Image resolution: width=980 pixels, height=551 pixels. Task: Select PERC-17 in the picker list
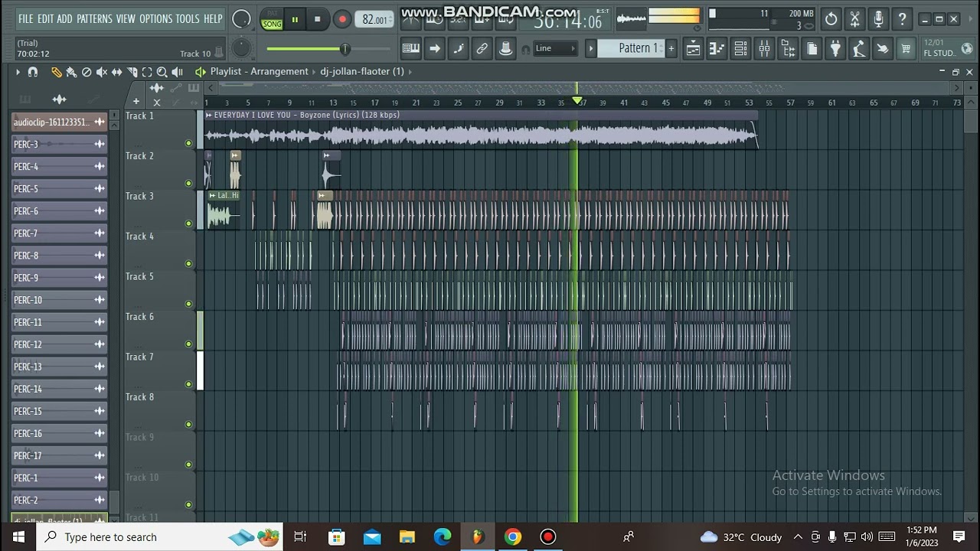click(x=59, y=455)
